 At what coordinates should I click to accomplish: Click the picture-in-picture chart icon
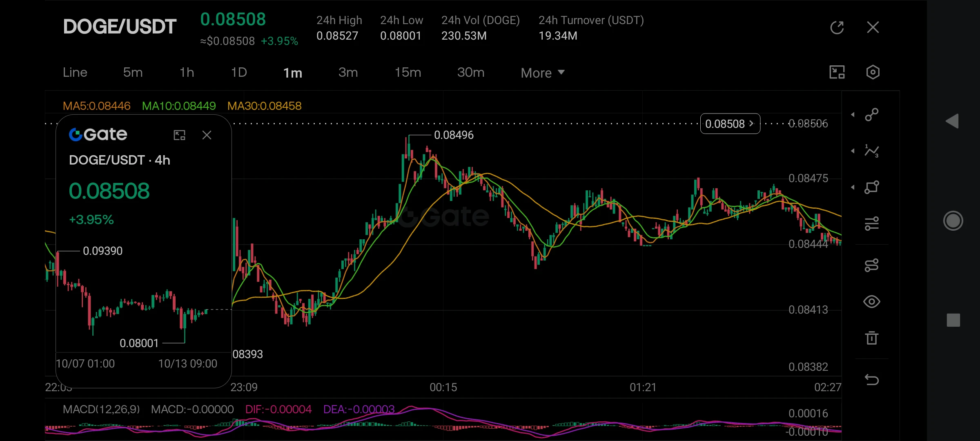(837, 72)
